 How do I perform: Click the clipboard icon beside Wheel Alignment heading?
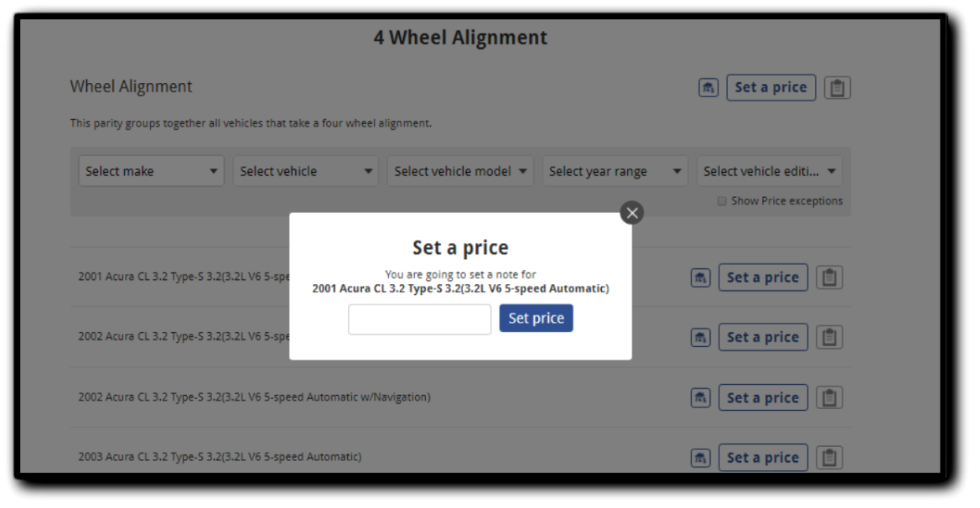pyautogui.click(x=837, y=87)
